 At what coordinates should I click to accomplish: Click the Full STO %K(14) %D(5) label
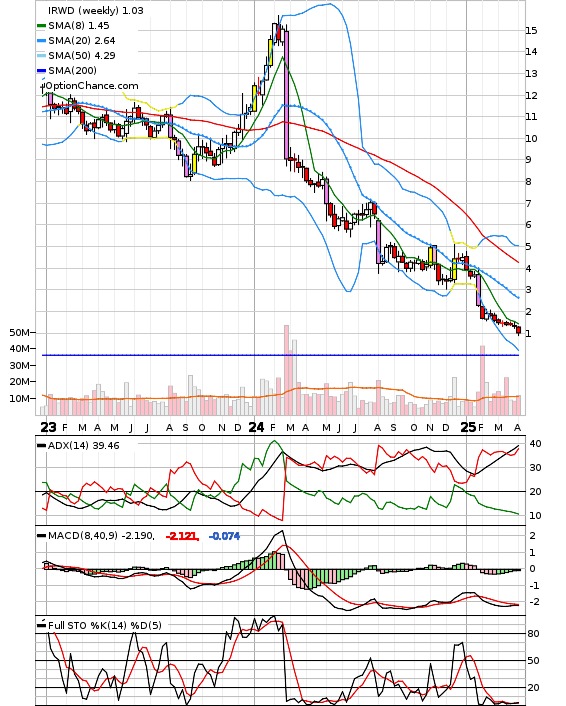[x=104, y=625]
